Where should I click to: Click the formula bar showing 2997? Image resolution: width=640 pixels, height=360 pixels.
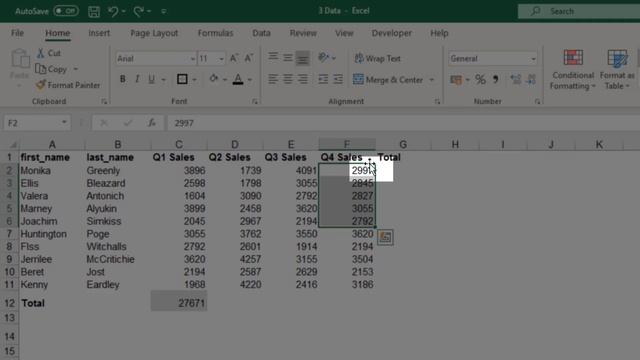click(403, 123)
